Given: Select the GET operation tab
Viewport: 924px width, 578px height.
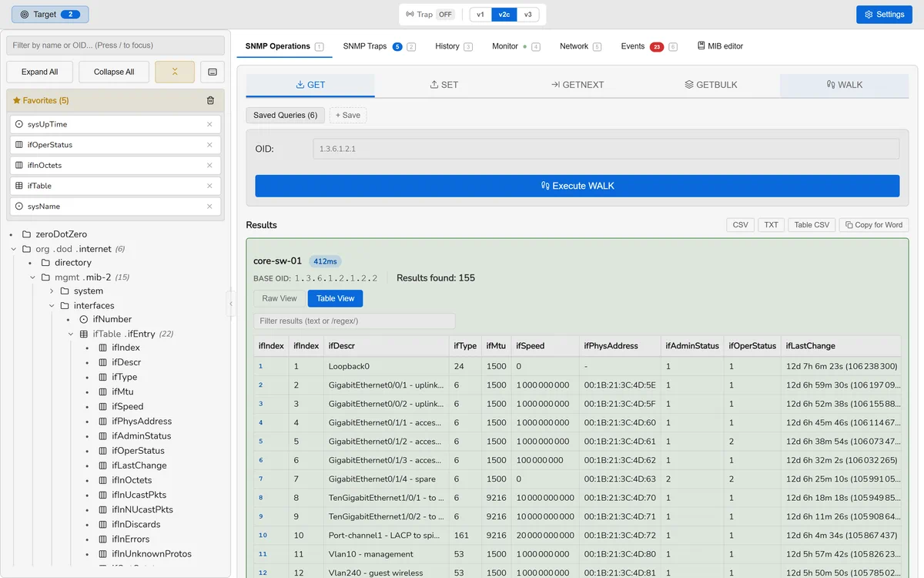Looking at the screenshot, I should pyautogui.click(x=310, y=85).
